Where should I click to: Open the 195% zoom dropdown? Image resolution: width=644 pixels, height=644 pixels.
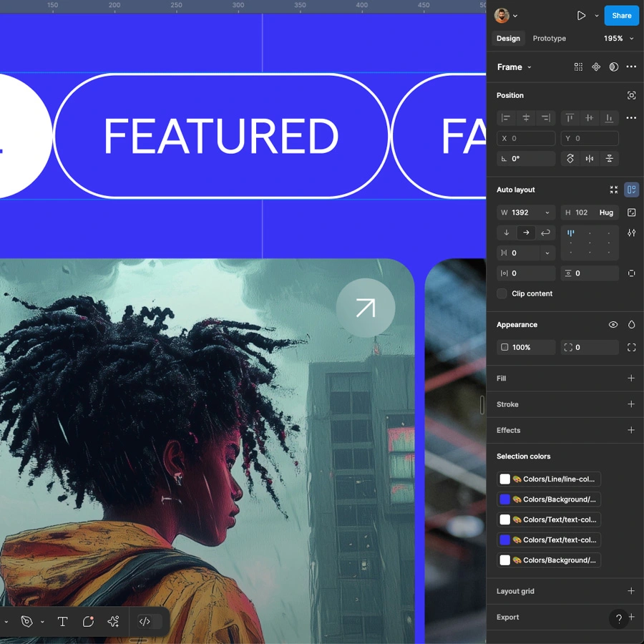point(618,38)
